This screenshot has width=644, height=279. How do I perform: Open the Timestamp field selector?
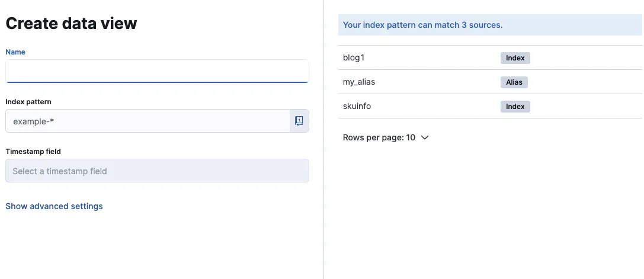[x=157, y=171]
